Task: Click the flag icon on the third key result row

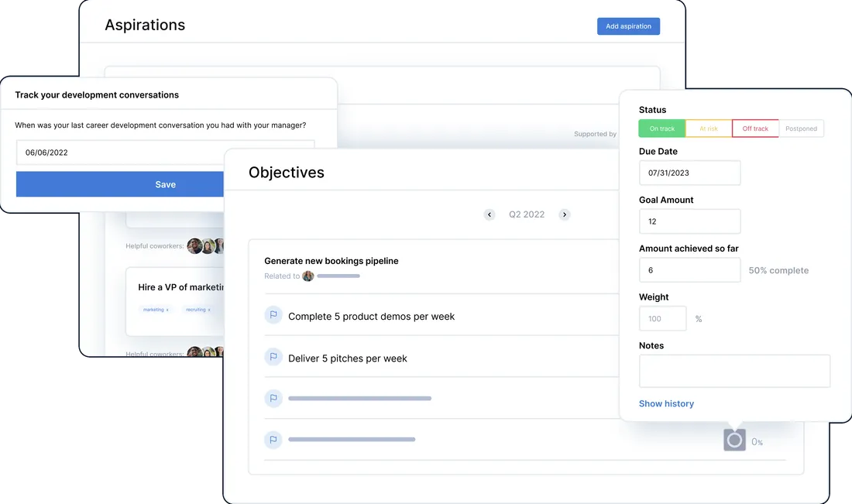Action: click(273, 398)
